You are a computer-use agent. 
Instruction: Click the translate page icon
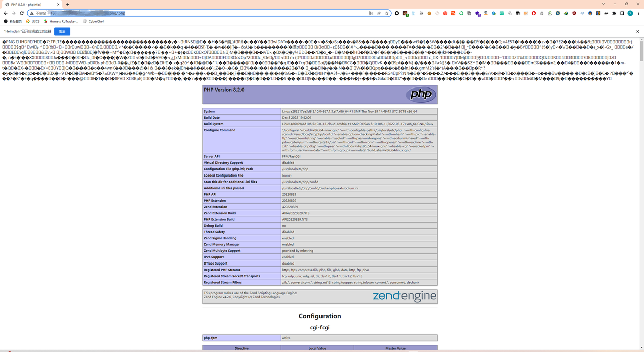tap(371, 13)
